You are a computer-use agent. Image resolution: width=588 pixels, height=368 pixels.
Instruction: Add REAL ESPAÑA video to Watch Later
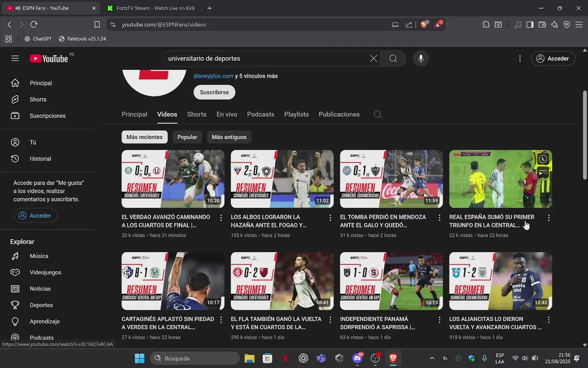coord(543,159)
